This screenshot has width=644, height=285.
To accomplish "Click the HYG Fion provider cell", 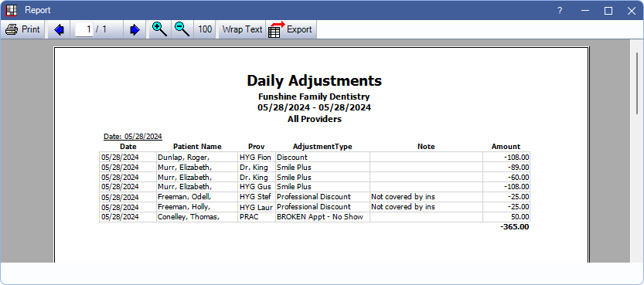I will pyautogui.click(x=257, y=157).
